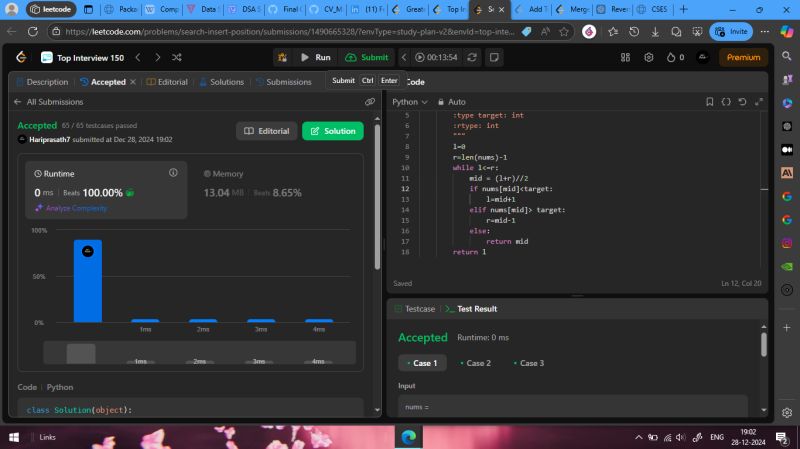This screenshot has height=449, width=800.
Task: Reset the timer
Action: tap(472, 58)
